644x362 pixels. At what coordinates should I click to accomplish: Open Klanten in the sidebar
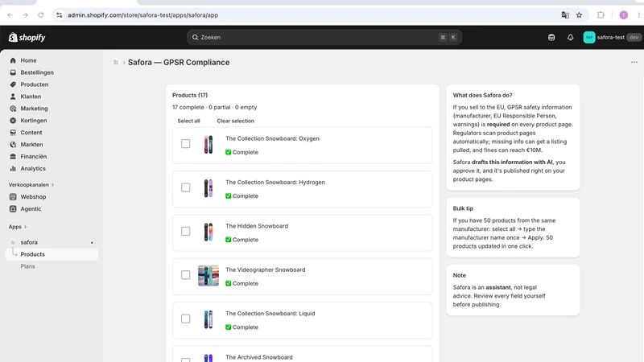tap(31, 97)
